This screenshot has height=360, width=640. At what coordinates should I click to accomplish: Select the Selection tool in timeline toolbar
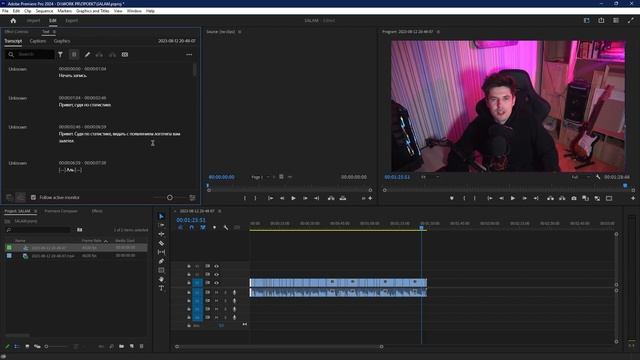pyautogui.click(x=161, y=216)
